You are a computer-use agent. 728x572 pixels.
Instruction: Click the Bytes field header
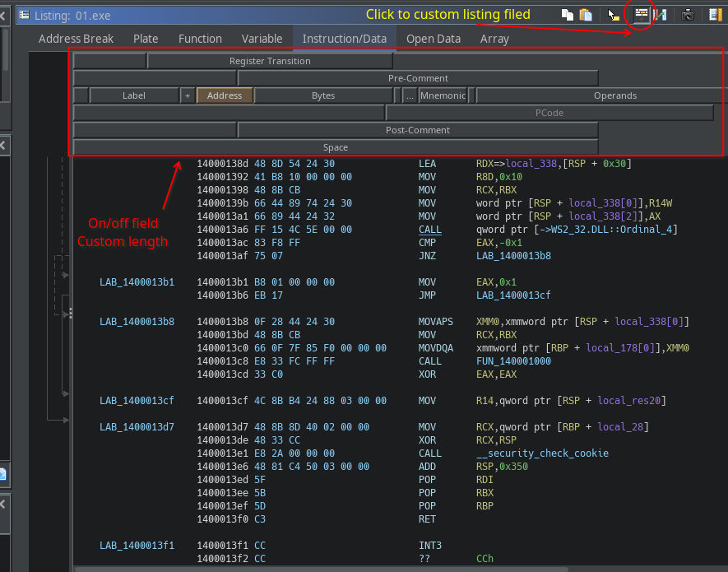[x=323, y=95]
